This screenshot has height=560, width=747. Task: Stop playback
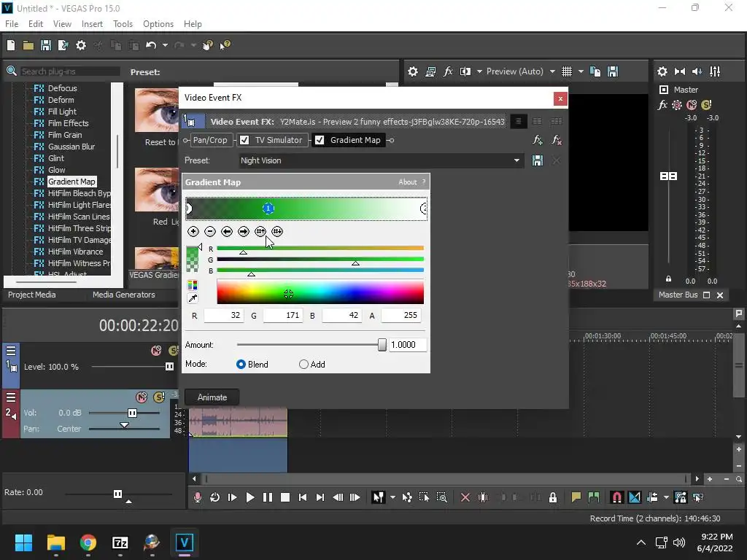285,497
